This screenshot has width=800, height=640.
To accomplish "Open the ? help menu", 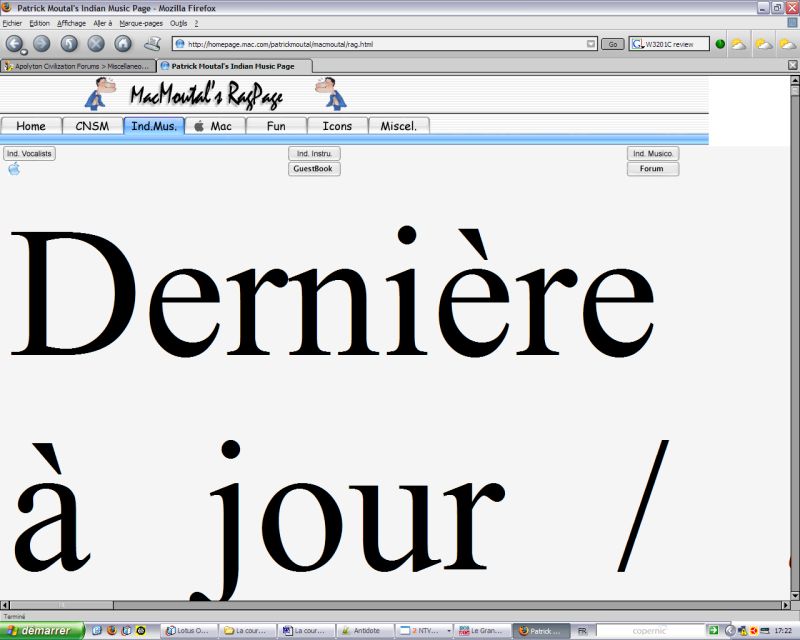I will click(x=196, y=23).
